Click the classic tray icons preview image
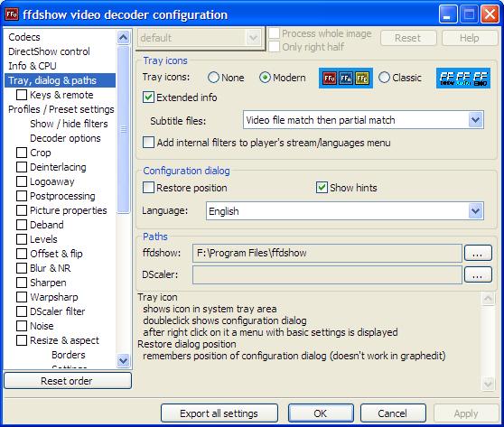Viewport: 504px width, 427px height. [463, 78]
